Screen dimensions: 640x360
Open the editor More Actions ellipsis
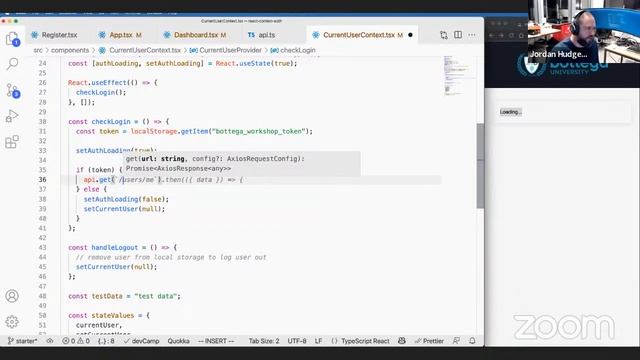(472, 35)
